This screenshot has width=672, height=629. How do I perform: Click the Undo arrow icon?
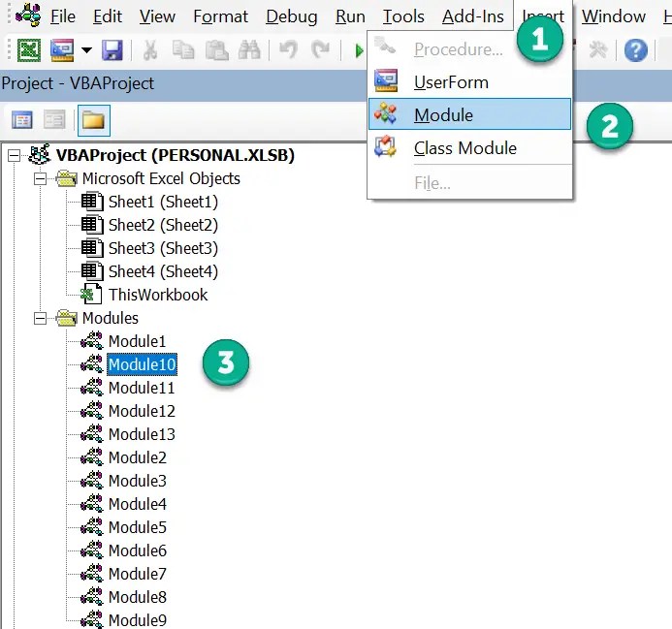point(288,50)
